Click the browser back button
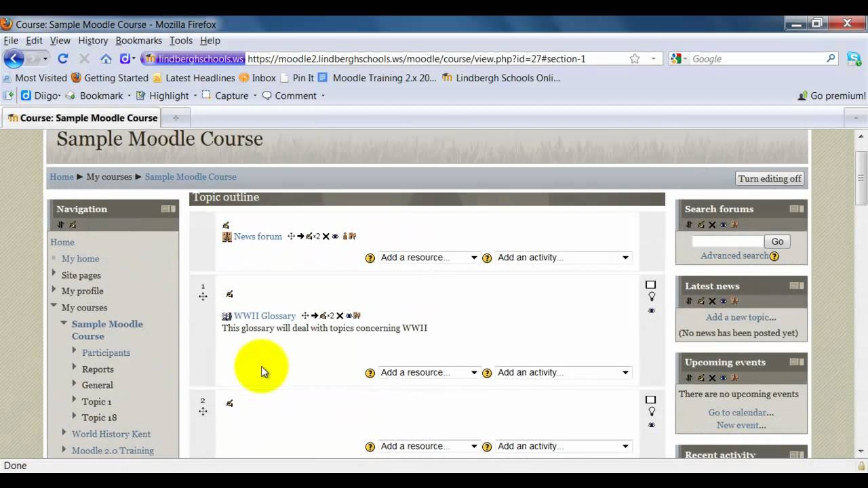868x488 pixels. point(14,59)
